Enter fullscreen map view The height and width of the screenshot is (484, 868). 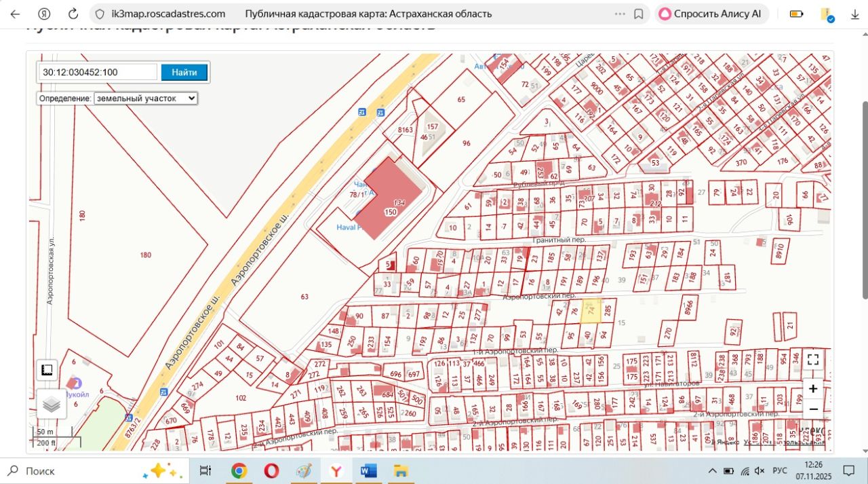(x=813, y=360)
